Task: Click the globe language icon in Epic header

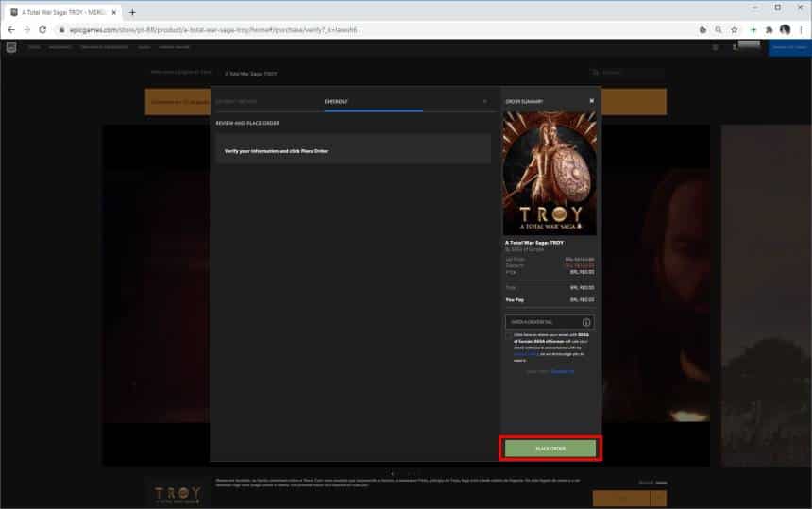Action: pos(715,47)
